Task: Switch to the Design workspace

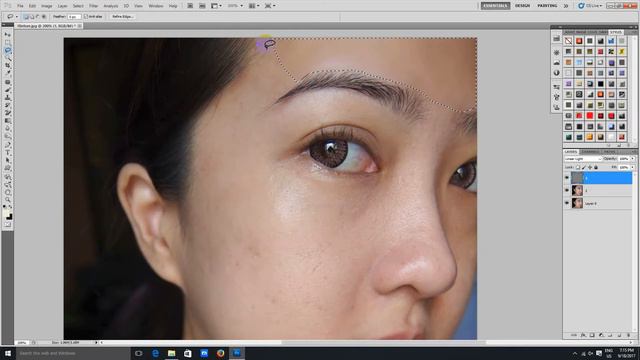Action: click(x=522, y=6)
